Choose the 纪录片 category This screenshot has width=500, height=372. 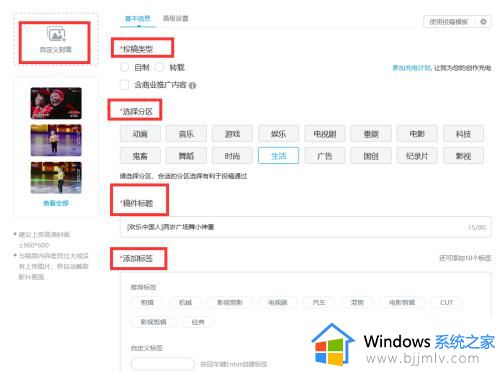(417, 156)
